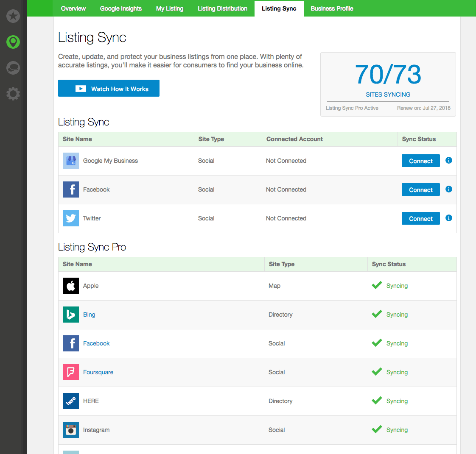
Task: Click the 70/73 sites syncing count
Action: coord(388,74)
